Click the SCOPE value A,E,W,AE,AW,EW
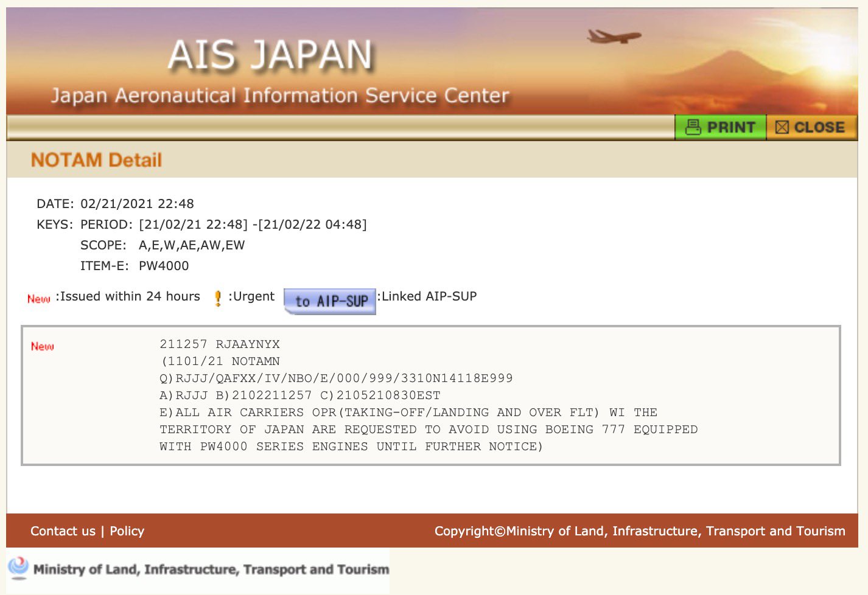The image size is (868, 595). [192, 245]
